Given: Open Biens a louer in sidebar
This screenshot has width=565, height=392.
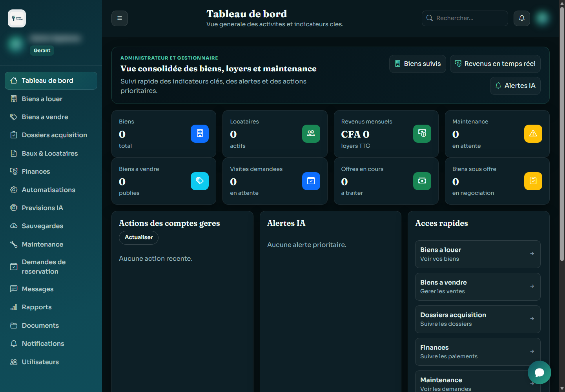Looking at the screenshot, I should coord(51,99).
